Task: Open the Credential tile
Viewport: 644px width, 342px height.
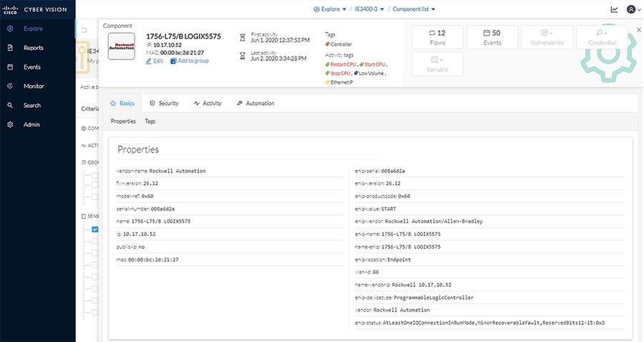Action: pyautogui.click(x=602, y=37)
